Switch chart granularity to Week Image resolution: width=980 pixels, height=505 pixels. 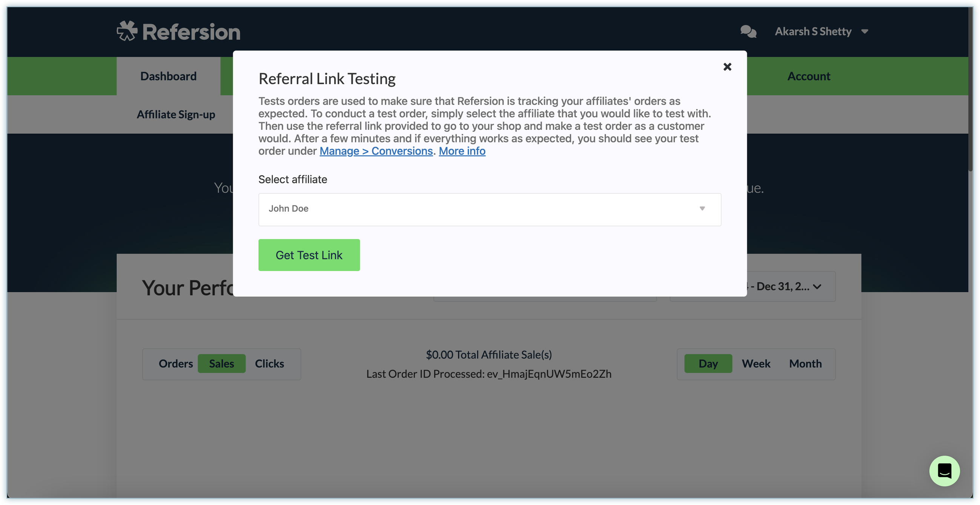click(x=756, y=364)
